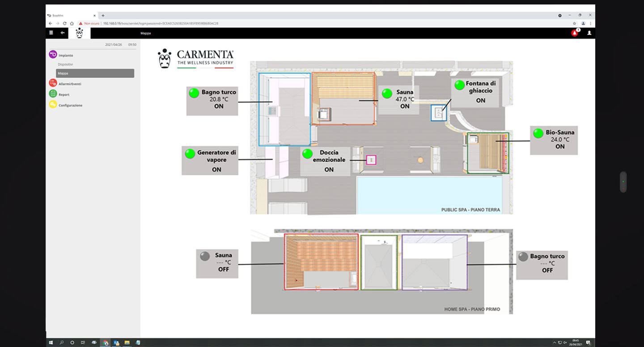Open the Doccia emozionale card

[325, 161]
